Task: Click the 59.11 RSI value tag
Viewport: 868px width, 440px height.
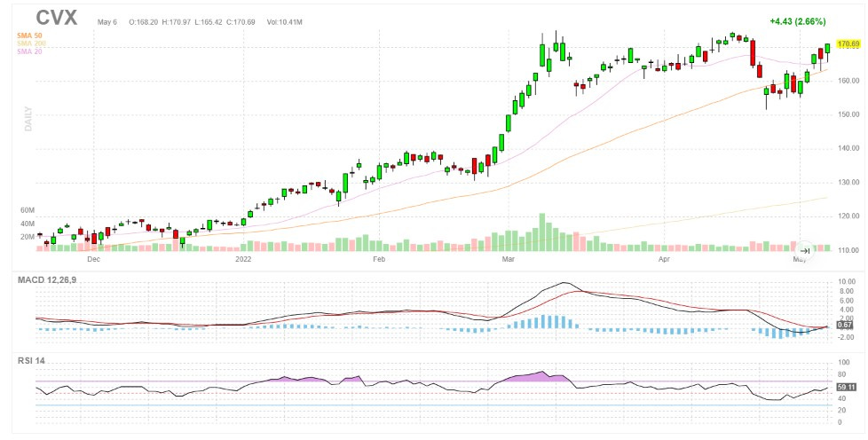Action: click(x=847, y=388)
